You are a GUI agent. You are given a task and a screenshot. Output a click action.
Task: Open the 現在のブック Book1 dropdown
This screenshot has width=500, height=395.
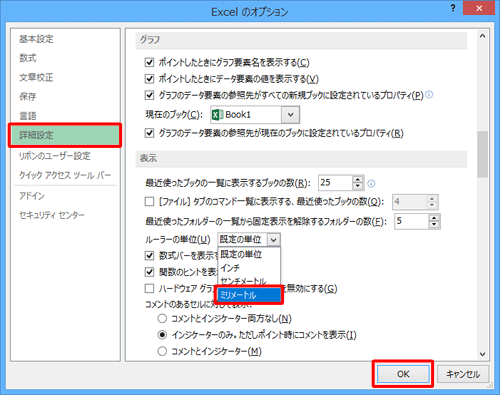coord(290,115)
